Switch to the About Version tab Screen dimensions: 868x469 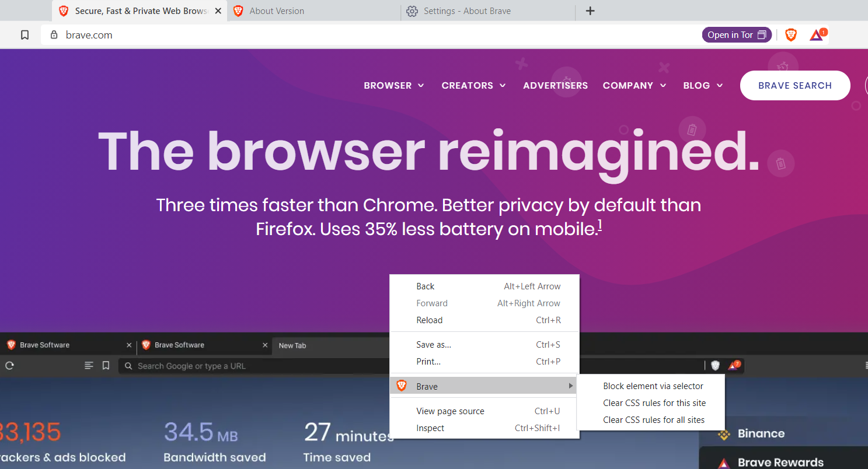click(314, 11)
